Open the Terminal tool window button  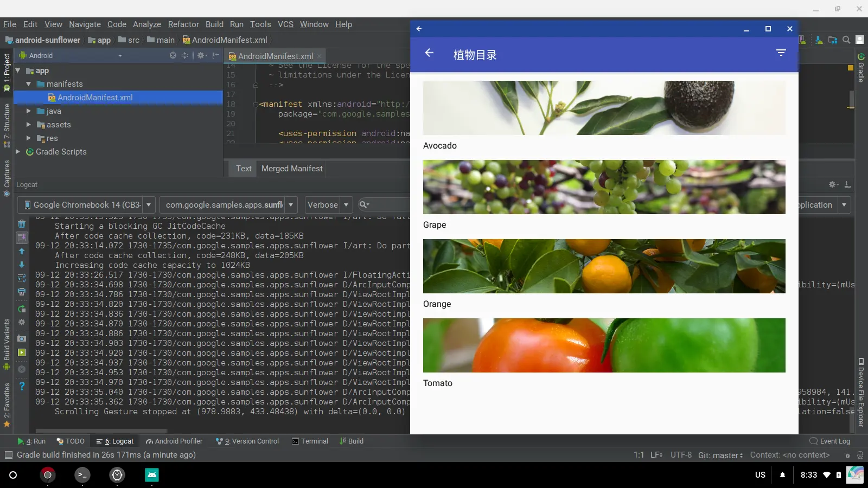click(x=310, y=441)
